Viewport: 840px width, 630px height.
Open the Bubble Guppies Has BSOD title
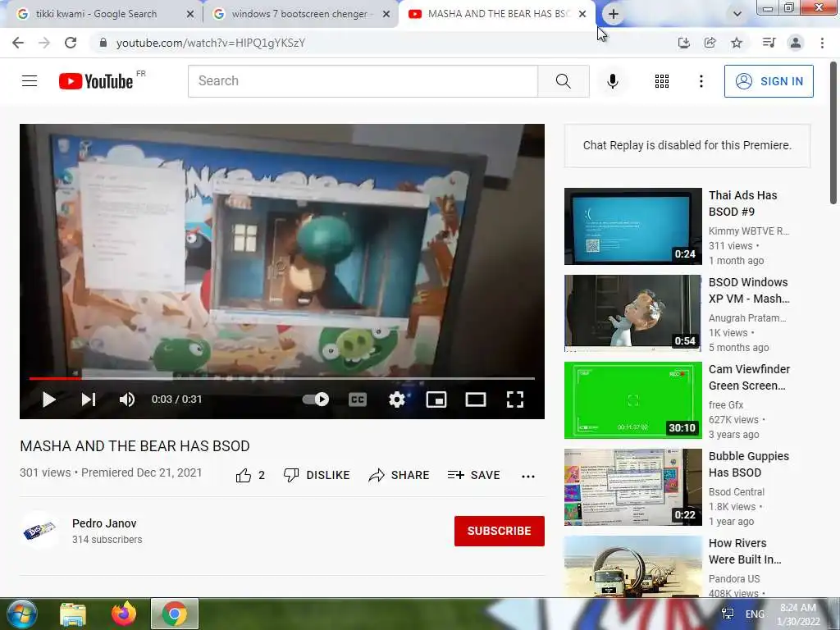(x=748, y=464)
